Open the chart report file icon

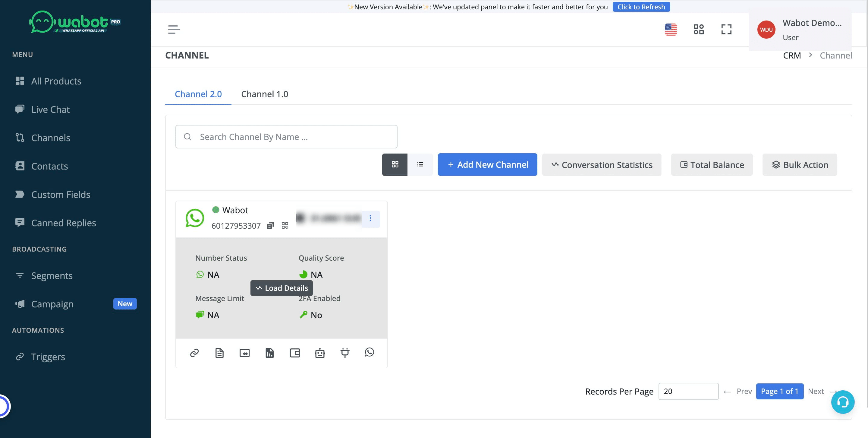pos(269,353)
